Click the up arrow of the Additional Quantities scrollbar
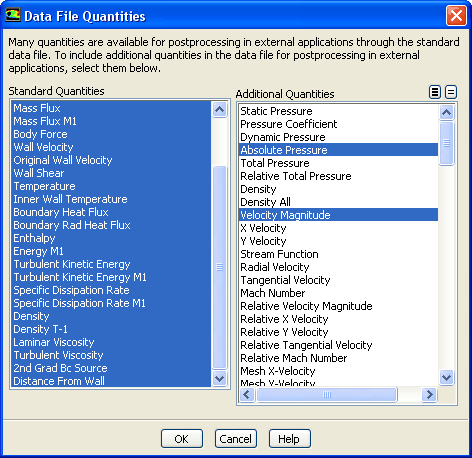Viewport: 472px width, 458px height. tap(447, 112)
